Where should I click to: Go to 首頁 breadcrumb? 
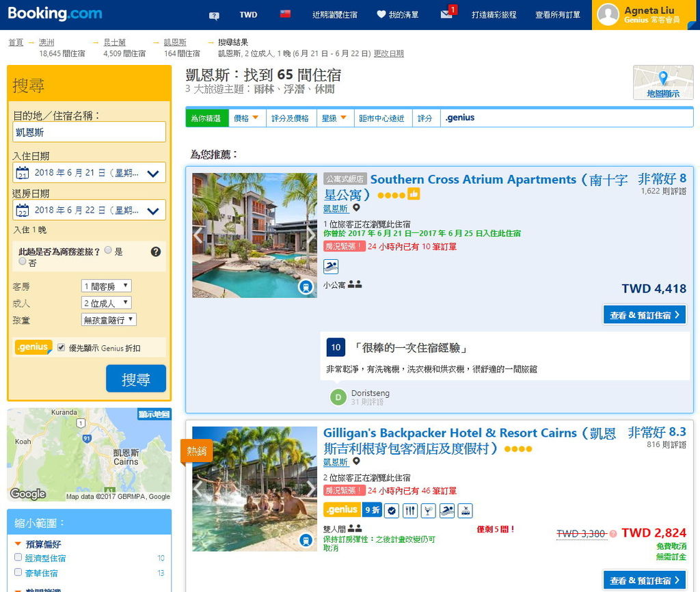coord(16,42)
